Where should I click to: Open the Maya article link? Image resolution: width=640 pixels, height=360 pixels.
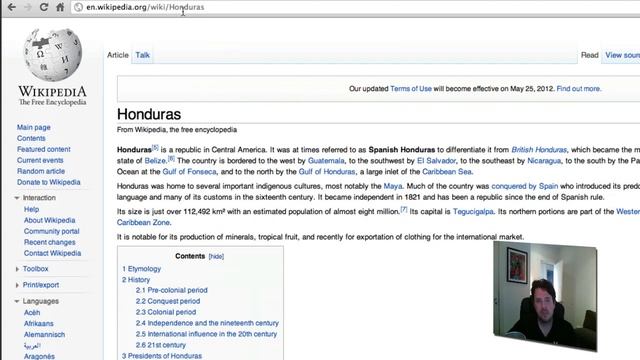393,186
